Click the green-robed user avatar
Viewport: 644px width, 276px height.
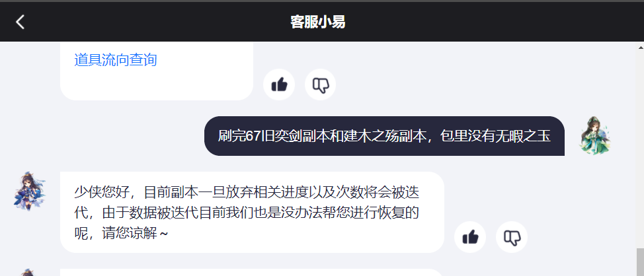594,136
